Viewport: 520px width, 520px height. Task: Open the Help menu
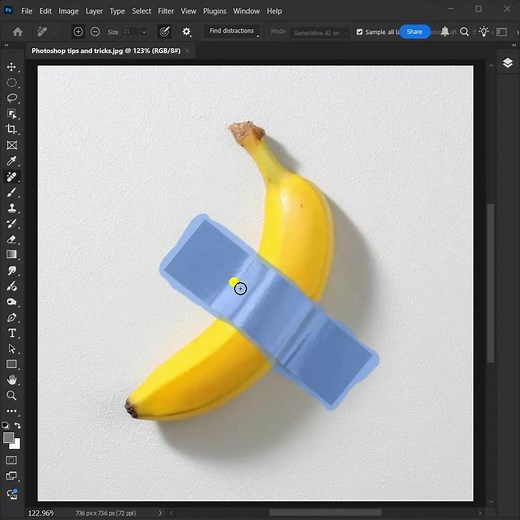274,11
